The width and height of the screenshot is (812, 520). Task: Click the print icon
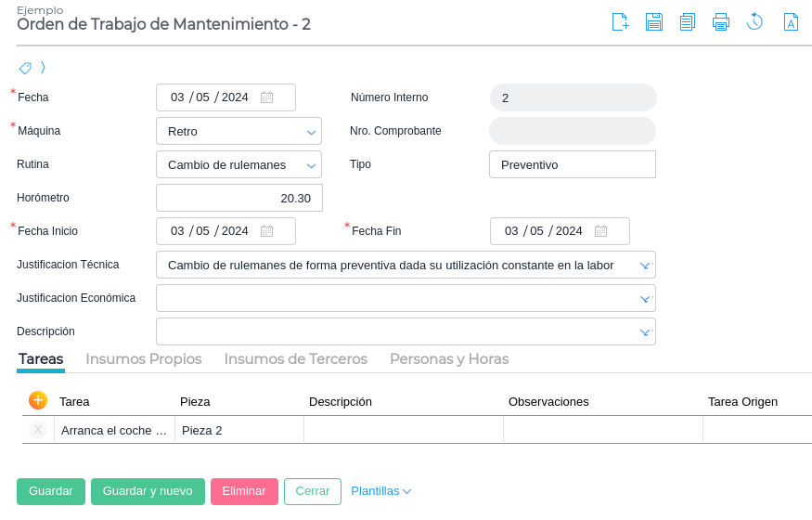(721, 22)
